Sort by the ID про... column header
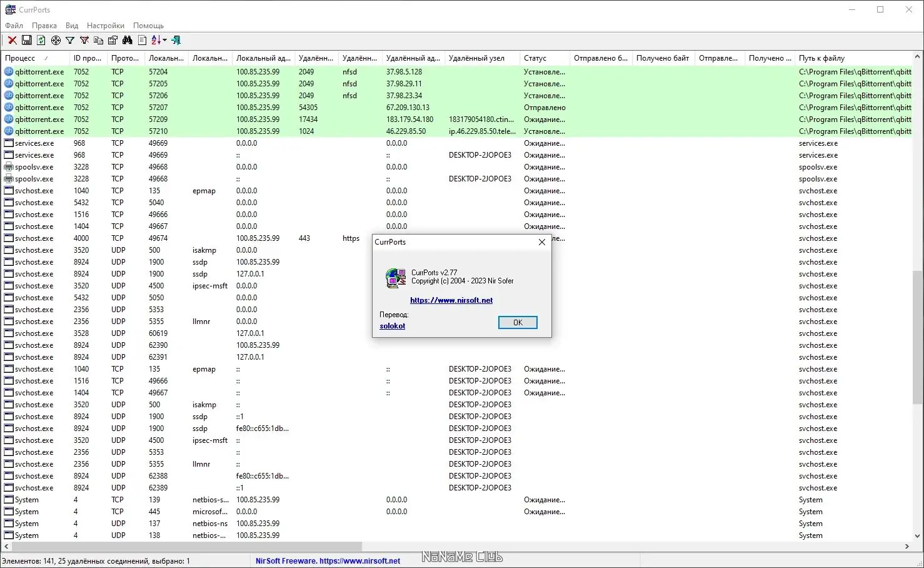 [88, 58]
